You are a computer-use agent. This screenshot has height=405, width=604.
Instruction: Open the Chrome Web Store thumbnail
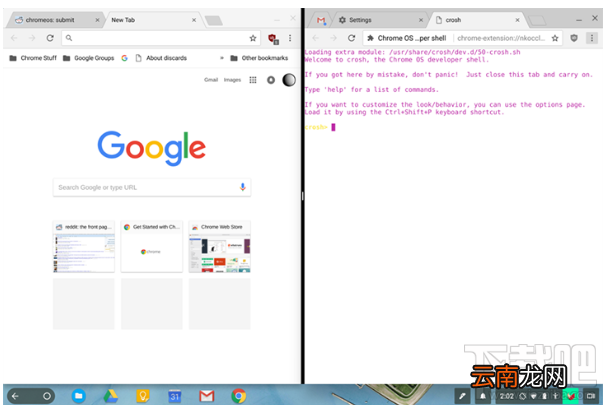(x=220, y=247)
